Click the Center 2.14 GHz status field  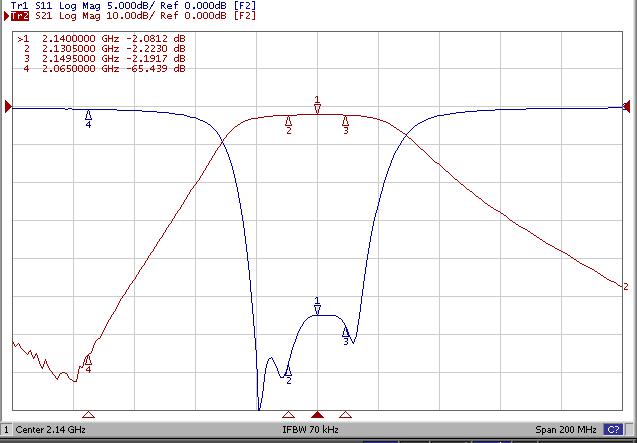(51, 430)
